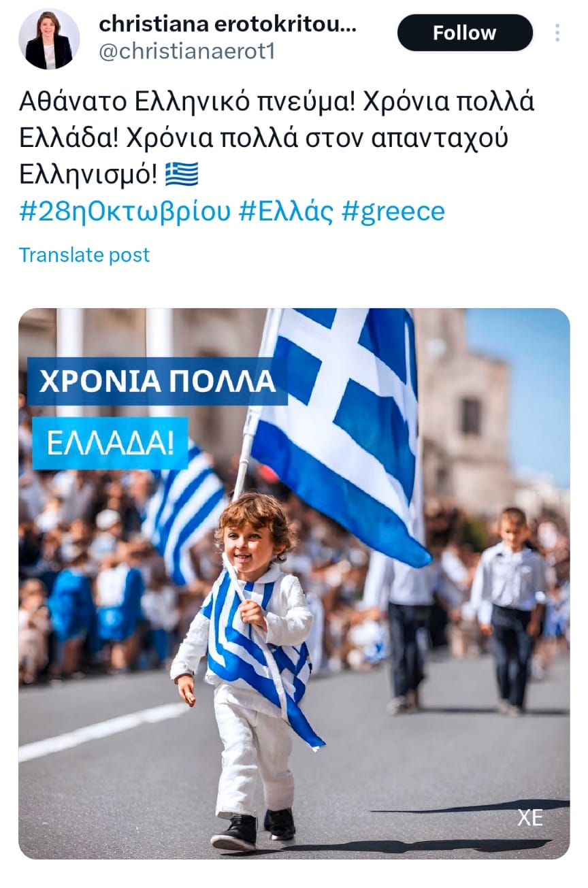Open the #Ελλάς hashtag
588x888 pixels.
point(287,211)
